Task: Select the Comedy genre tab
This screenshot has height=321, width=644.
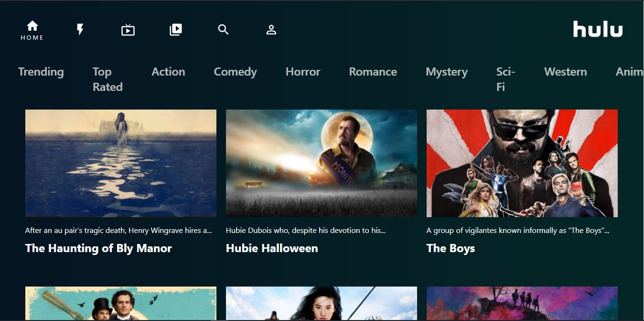Action: (x=236, y=72)
